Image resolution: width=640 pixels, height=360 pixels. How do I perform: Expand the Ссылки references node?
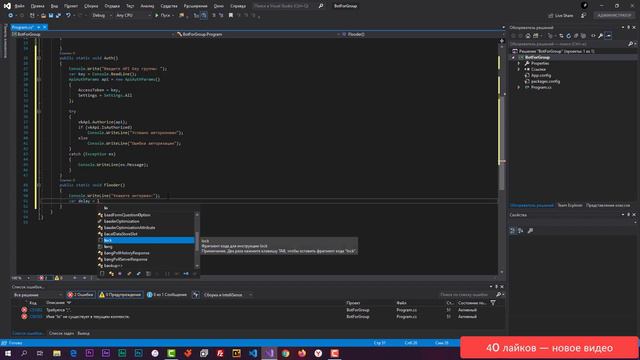(519, 69)
